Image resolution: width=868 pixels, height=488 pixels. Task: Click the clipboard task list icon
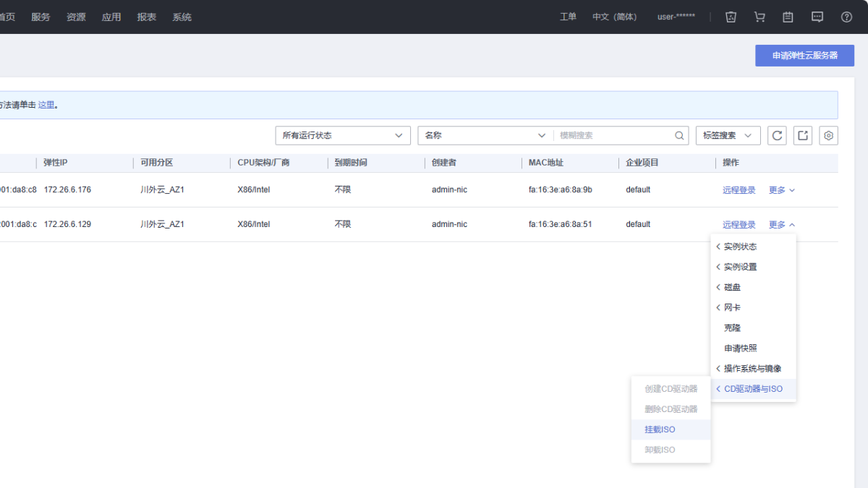tap(788, 17)
